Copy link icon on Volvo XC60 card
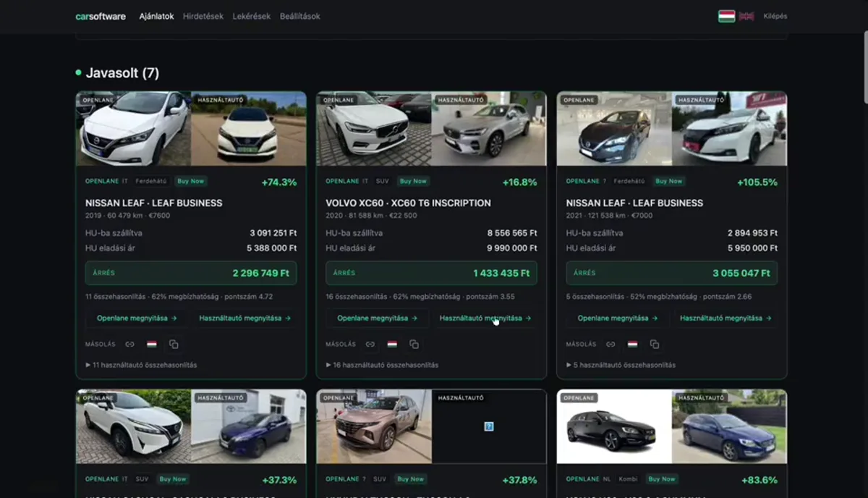 (x=370, y=345)
